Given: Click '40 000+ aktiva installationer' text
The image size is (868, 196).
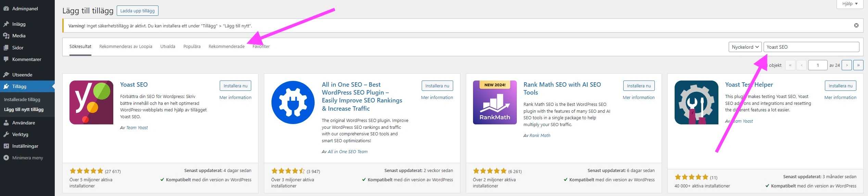Looking at the screenshot, I should click(702, 186).
